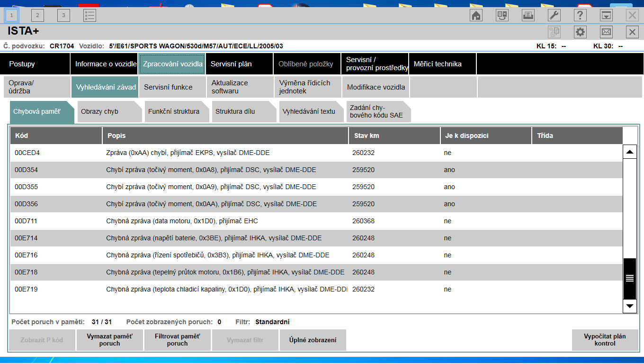
Task: Click the minimize-to-tray dropdown window icon
Action: [606, 15]
